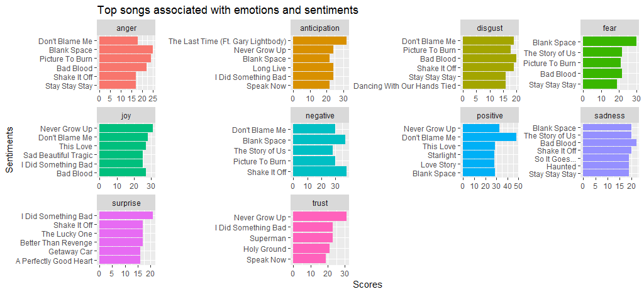
Task: Select the Dancing With Our Hands Tied bar
Action: pyautogui.click(x=484, y=86)
